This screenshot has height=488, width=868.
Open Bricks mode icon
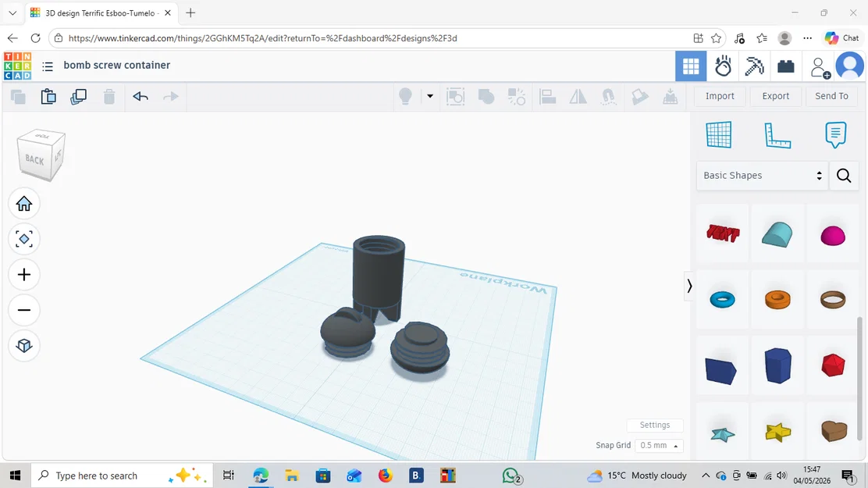click(x=786, y=66)
